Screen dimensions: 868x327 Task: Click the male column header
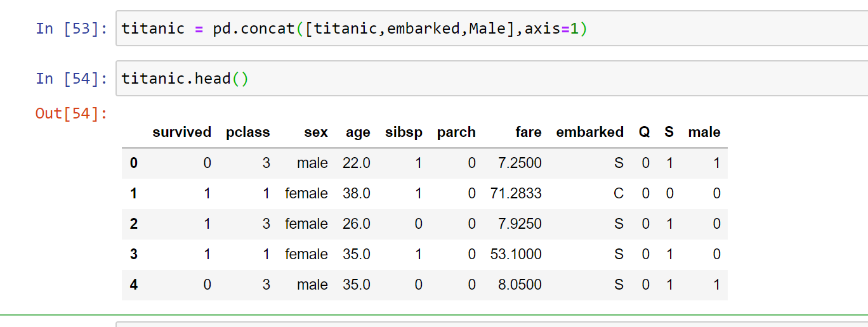coord(704,132)
